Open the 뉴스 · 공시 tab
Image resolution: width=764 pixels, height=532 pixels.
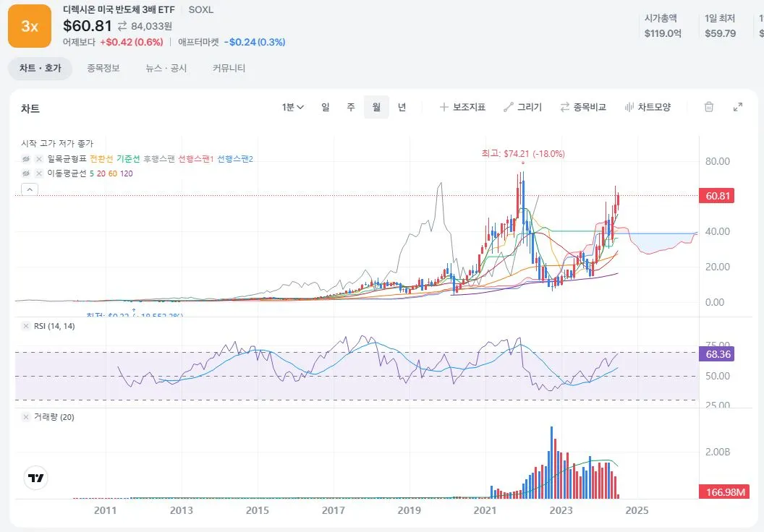click(x=166, y=68)
